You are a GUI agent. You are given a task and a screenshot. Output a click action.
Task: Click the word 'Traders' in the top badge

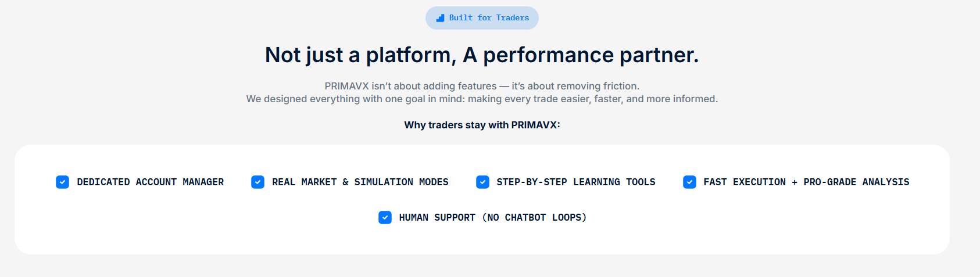click(x=512, y=18)
